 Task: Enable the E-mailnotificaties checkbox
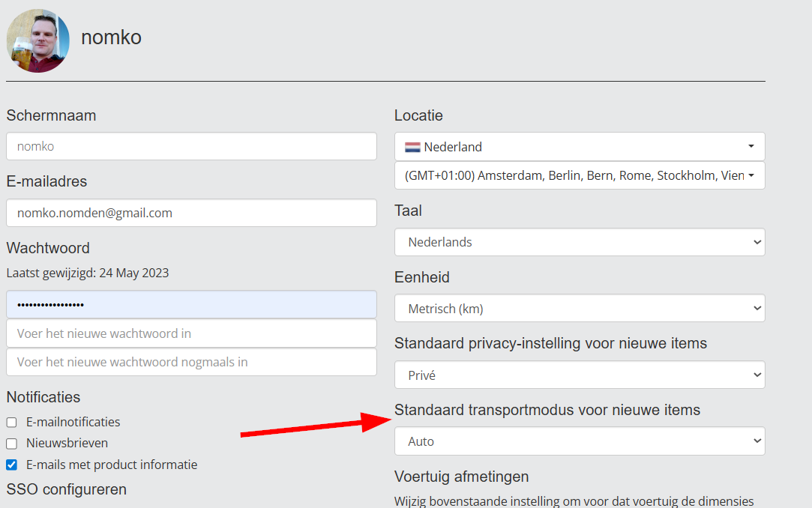click(x=12, y=423)
